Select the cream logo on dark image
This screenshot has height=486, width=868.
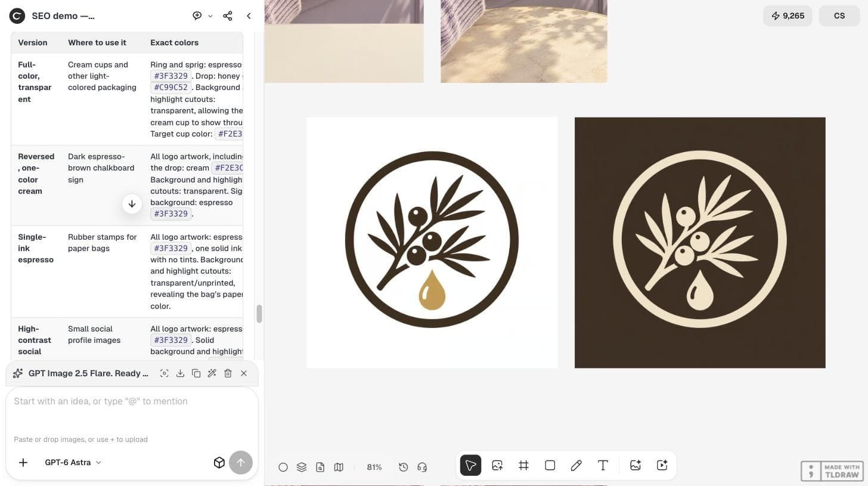700,242
